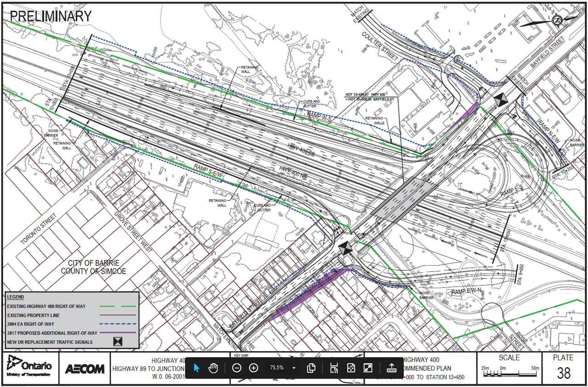Click the AECOM logo
588x387 pixels.
(x=85, y=369)
